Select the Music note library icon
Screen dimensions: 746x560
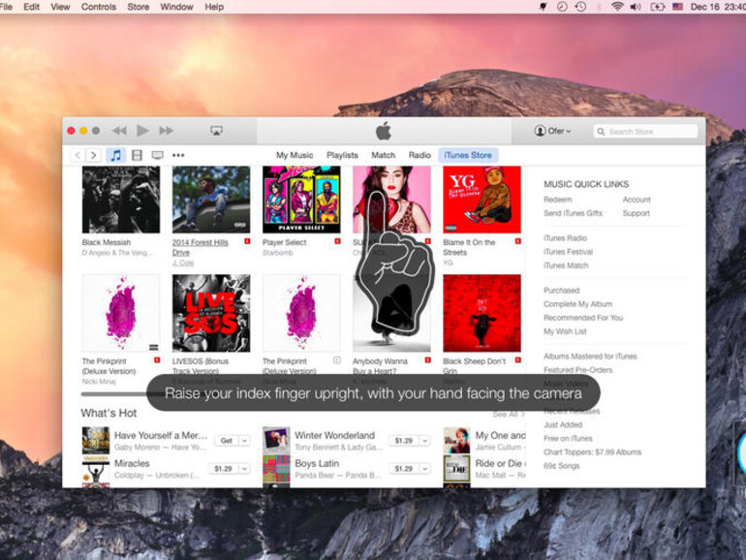coord(115,155)
